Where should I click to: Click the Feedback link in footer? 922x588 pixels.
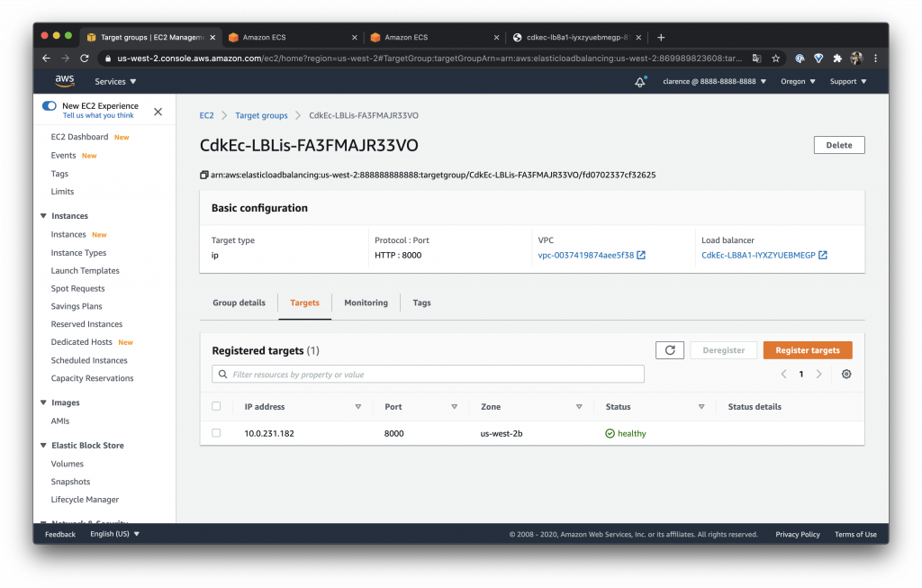click(x=60, y=535)
